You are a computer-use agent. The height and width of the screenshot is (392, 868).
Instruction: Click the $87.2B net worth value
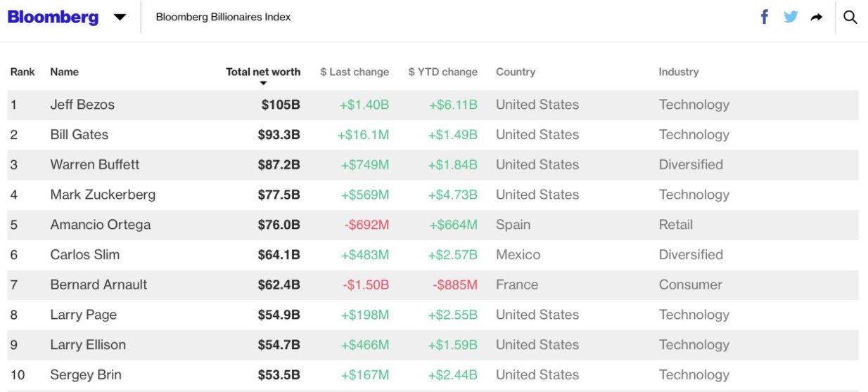pos(279,164)
